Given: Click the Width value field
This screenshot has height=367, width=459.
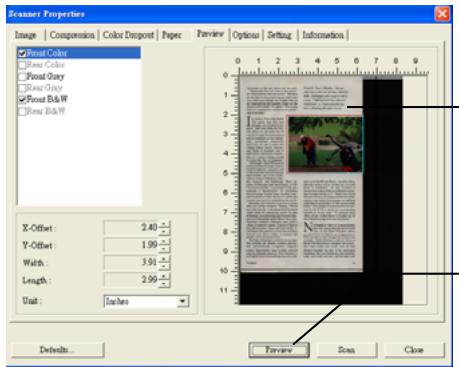Looking at the screenshot, I should pos(131,262).
